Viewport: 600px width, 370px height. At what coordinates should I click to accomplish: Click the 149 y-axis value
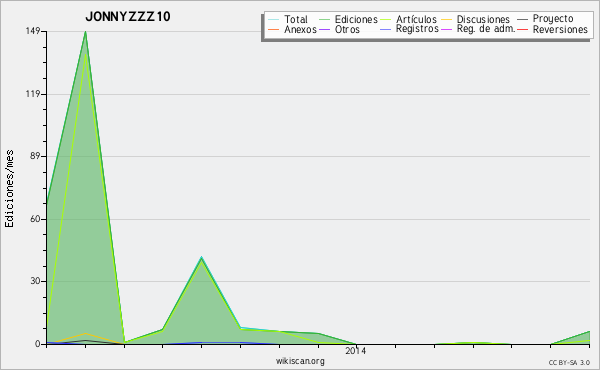point(33,31)
